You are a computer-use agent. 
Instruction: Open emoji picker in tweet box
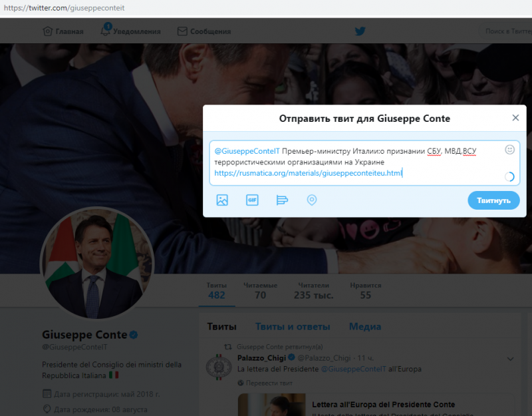click(509, 149)
